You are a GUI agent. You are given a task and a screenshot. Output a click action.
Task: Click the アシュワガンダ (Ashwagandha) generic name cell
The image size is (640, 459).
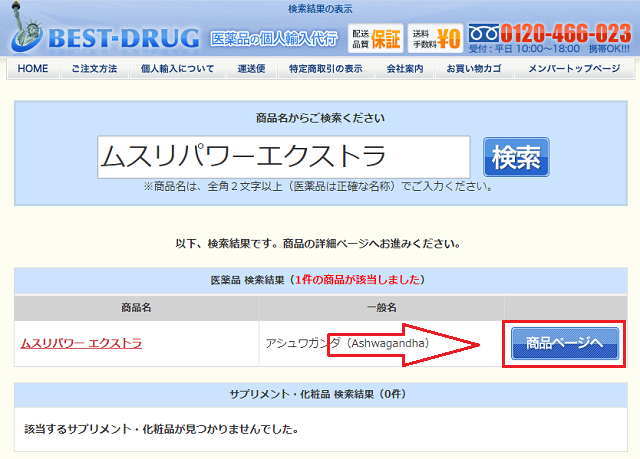pos(381,344)
